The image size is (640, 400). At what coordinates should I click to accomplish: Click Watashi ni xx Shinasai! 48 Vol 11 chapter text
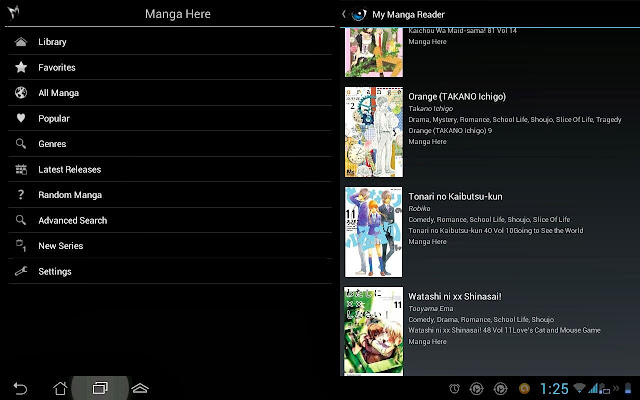click(x=504, y=330)
